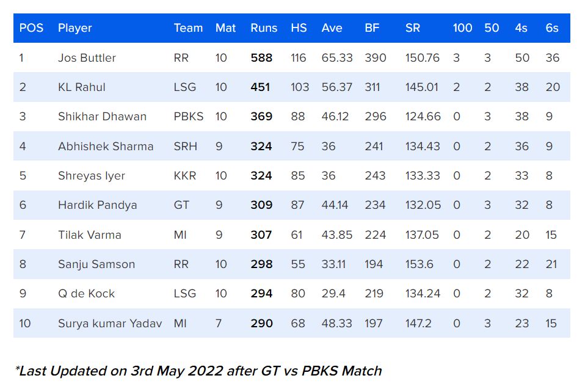Select the Player column header
The image size is (585, 392).
point(74,28)
